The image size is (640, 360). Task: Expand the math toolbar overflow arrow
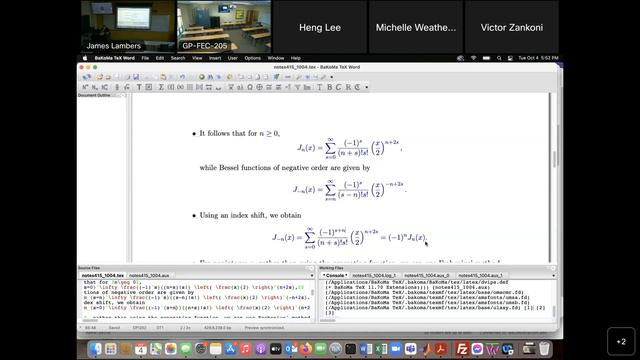[x=367, y=87]
